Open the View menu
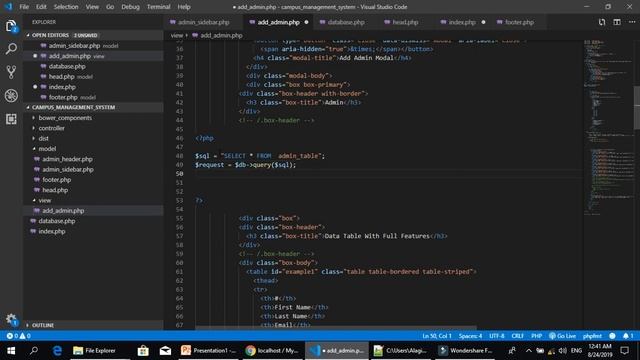Screen dimensions: 640x360 92,7
